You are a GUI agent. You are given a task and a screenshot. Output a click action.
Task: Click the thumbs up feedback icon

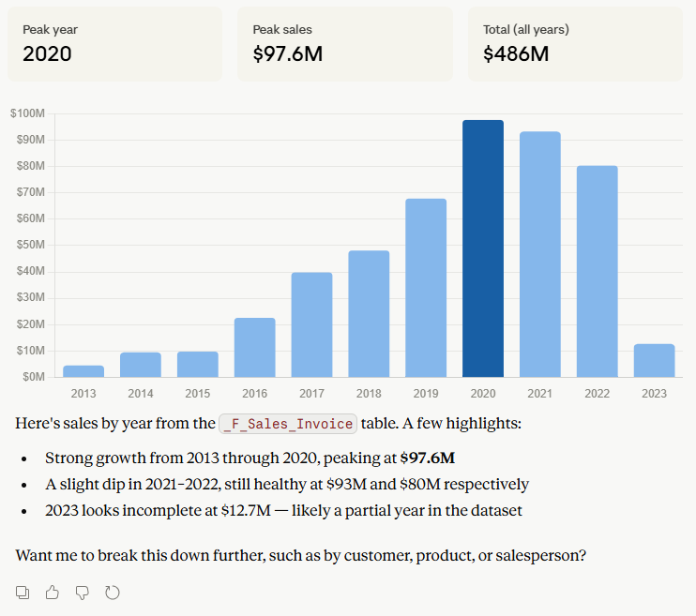tap(53, 593)
